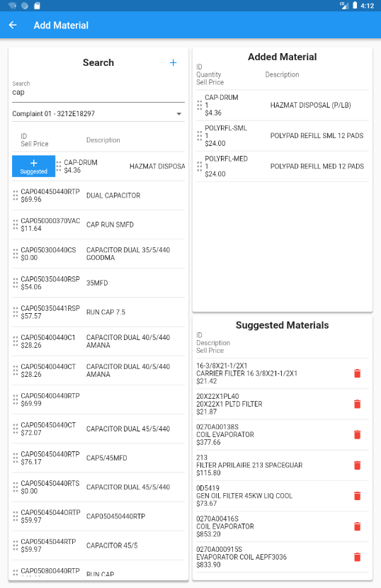Tap drag handle of CAP050450440RTS row
The width and height of the screenshot is (381, 588).
[x=16, y=487]
